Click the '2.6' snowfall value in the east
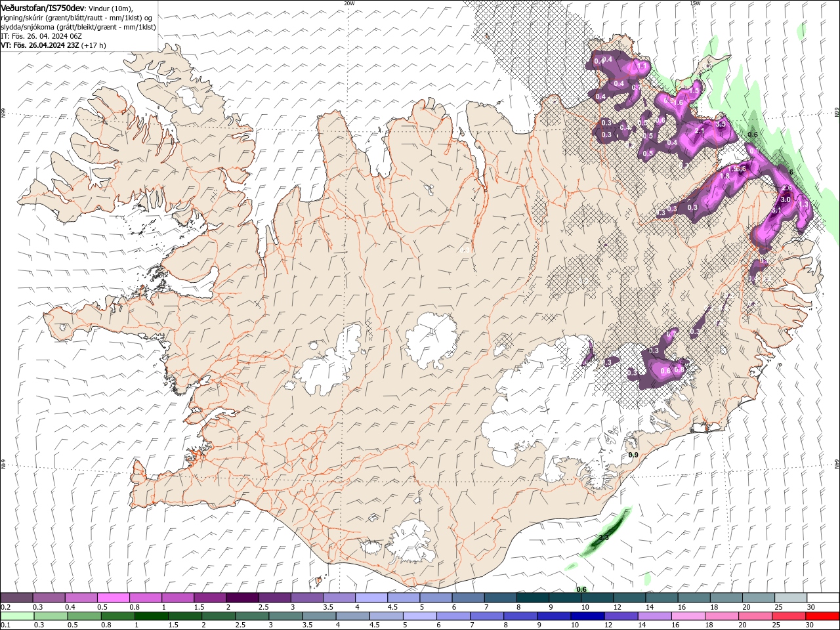 click(787, 188)
